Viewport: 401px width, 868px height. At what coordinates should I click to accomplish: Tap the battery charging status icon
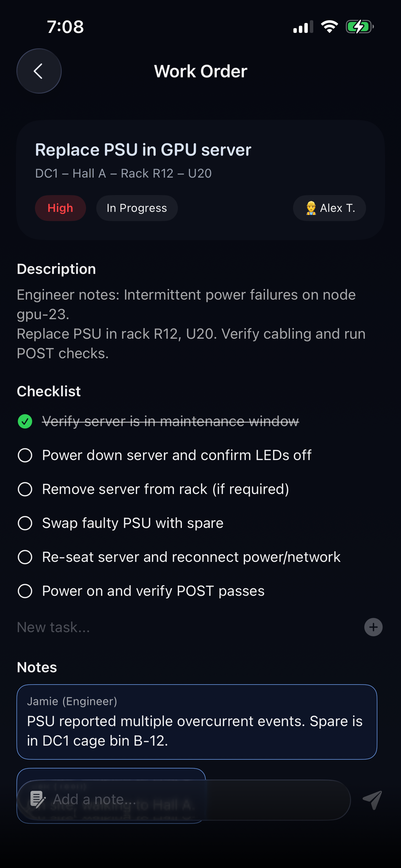tap(359, 27)
